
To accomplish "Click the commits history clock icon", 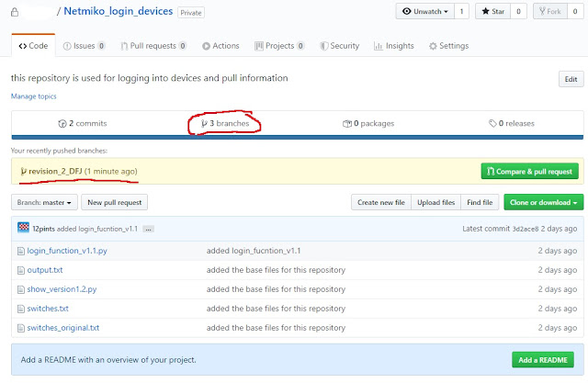I will pos(62,124).
